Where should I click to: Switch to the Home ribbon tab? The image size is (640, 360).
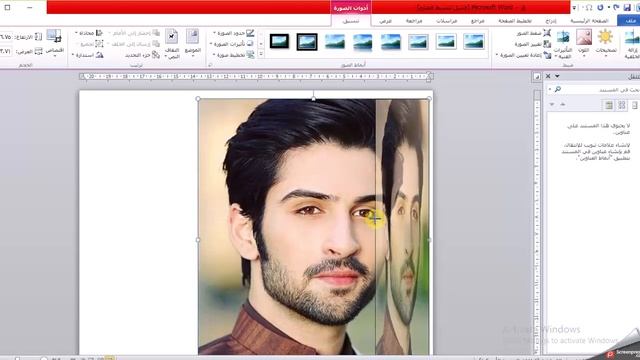click(x=589, y=21)
